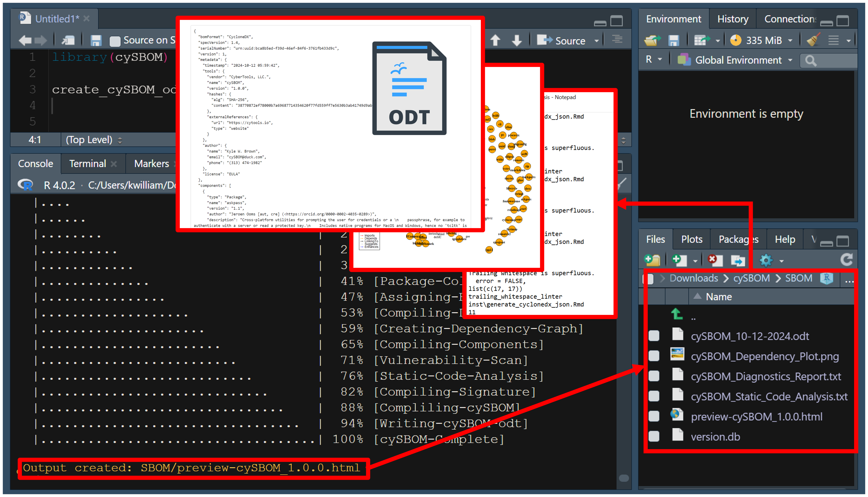
Task: Expand the Import Dataset dropdown arrow
Action: pyautogui.click(x=717, y=41)
